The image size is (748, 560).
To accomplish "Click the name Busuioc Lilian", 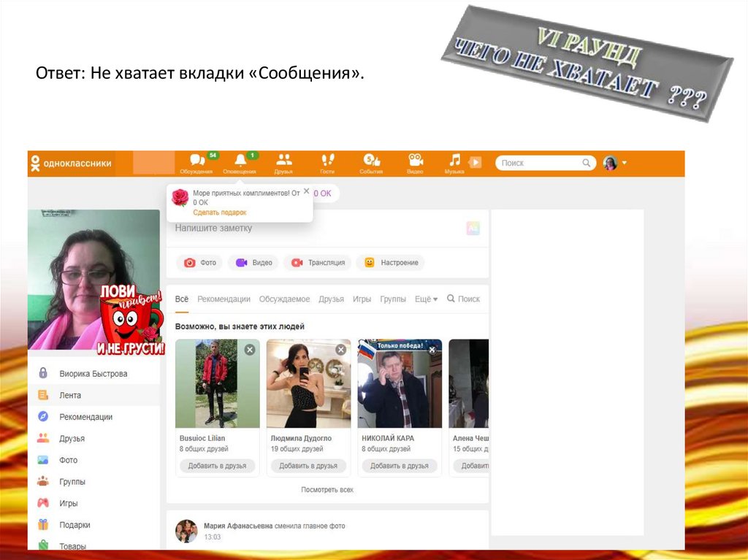I will (x=202, y=438).
